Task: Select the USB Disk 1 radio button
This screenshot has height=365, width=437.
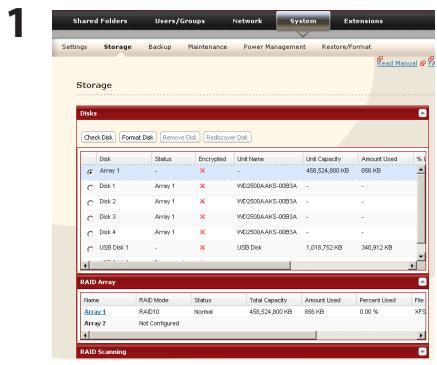Action: click(x=90, y=249)
